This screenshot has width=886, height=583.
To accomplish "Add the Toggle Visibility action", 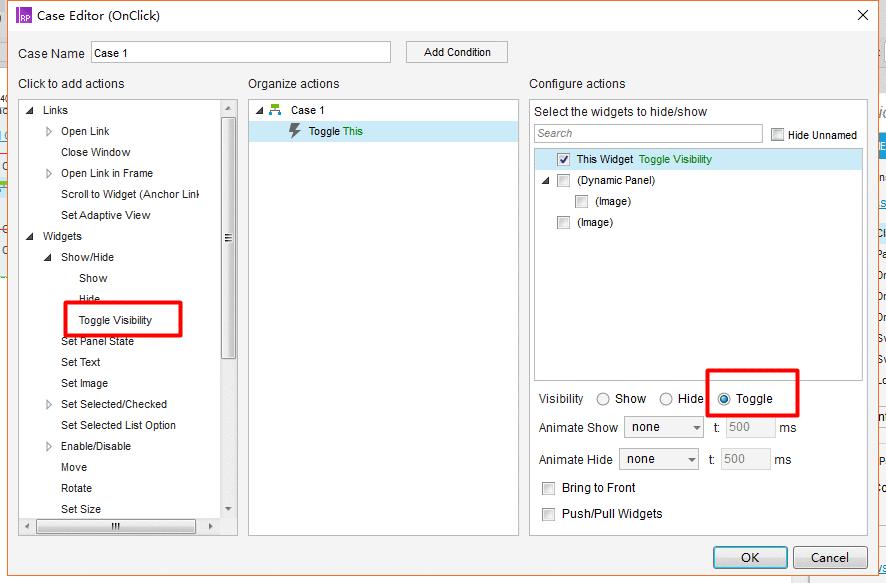I will tap(115, 320).
